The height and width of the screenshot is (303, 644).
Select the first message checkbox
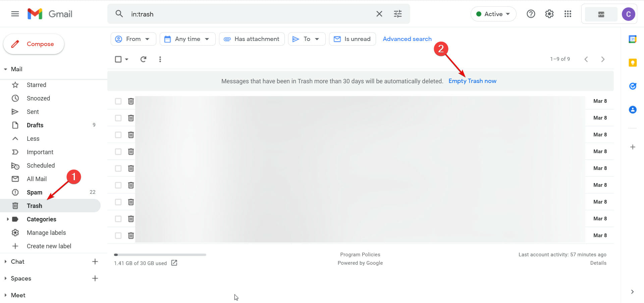pyautogui.click(x=118, y=101)
